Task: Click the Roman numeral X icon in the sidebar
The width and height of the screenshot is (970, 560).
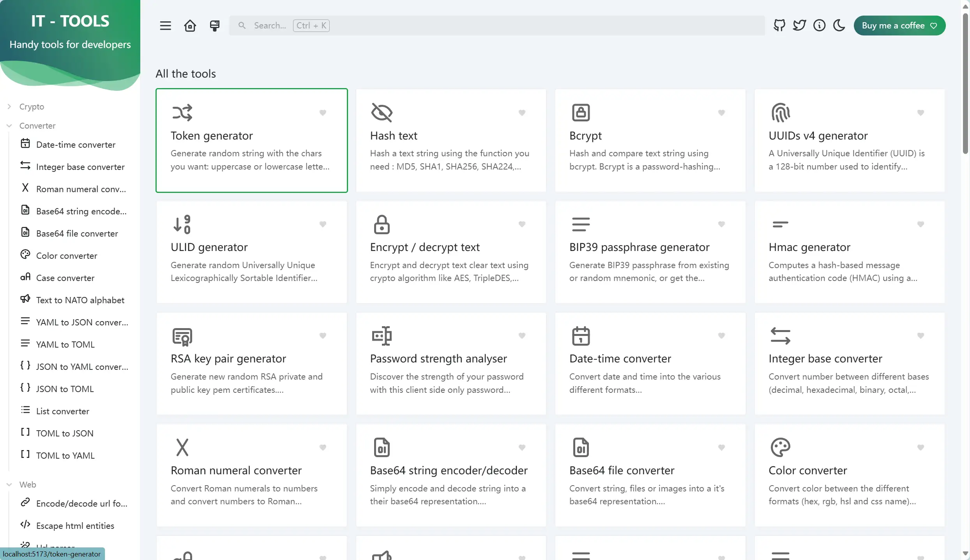Action: pyautogui.click(x=25, y=188)
